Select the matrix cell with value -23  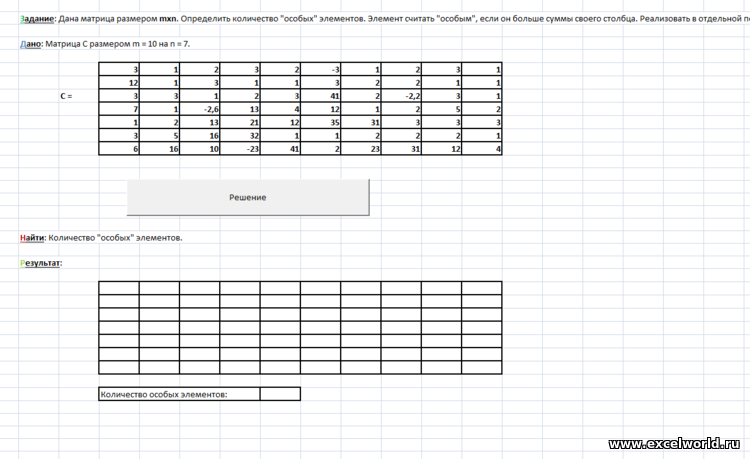coord(240,148)
